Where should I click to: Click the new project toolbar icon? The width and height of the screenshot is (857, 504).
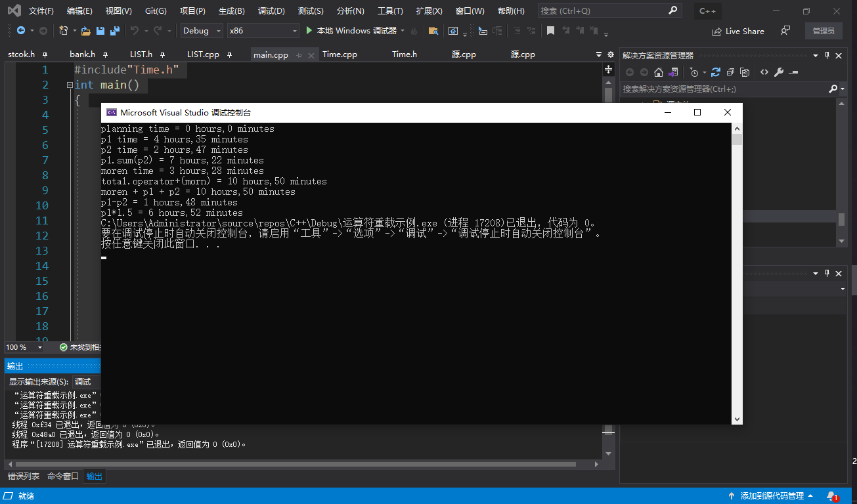coord(64,31)
